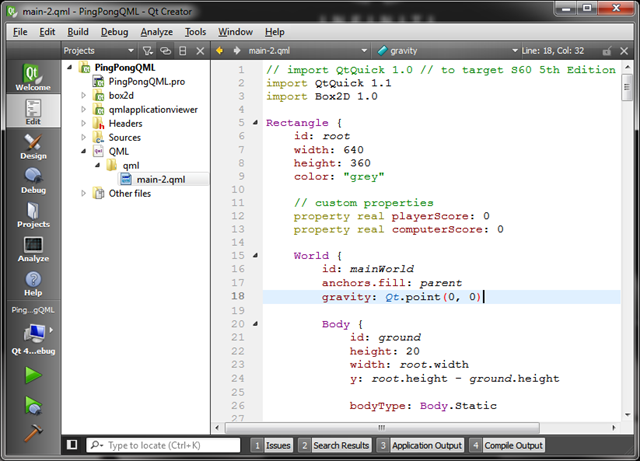Collapse the QML node

pyautogui.click(x=84, y=151)
